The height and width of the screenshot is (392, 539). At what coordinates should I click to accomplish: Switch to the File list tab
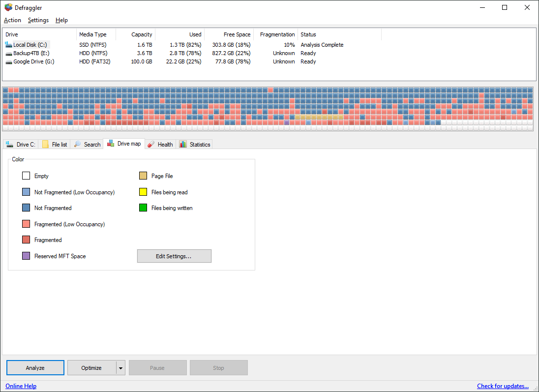54,145
